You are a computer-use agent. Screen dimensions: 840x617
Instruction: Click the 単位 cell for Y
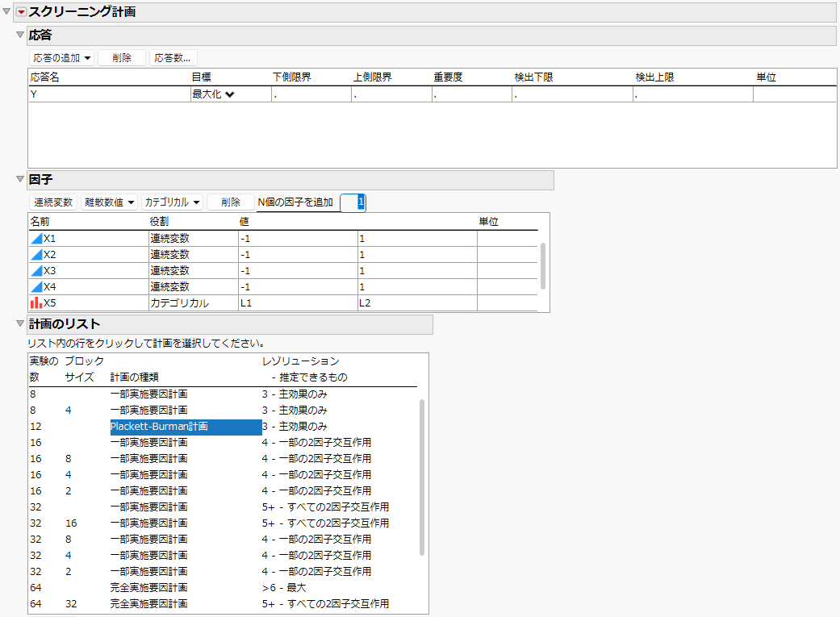click(795, 94)
